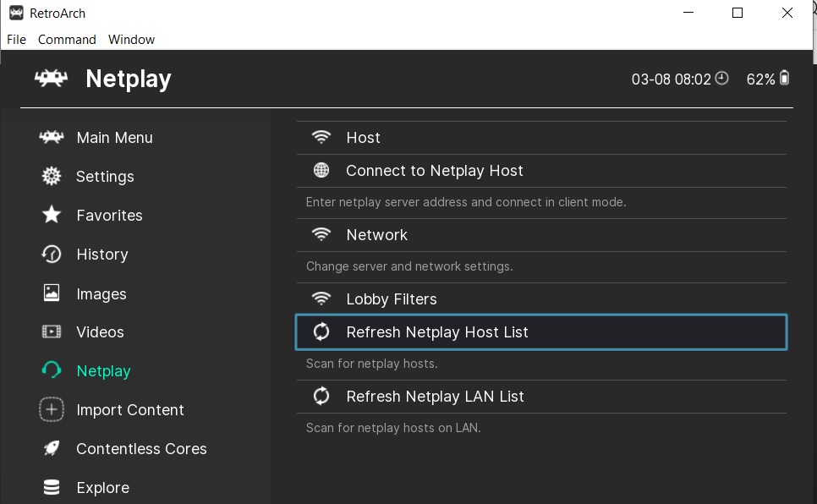Click the clock icon next to the time
Image resolution: width=817 pixels, height=504 pixels.
click(x=721, y=77)
